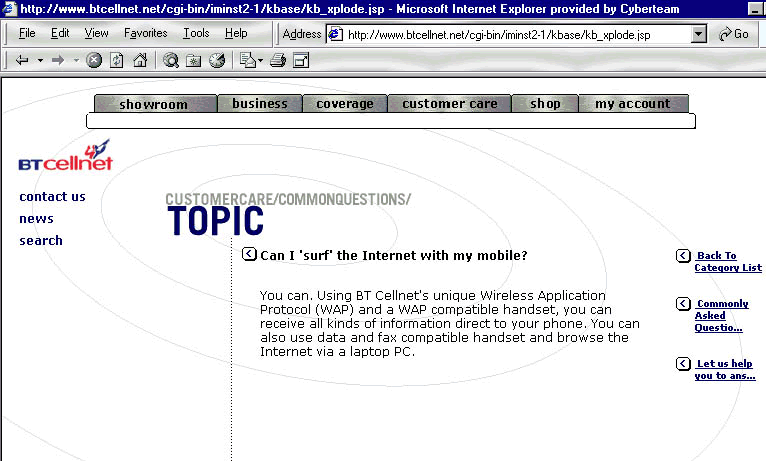Image resolution: width=766 pixels, height=461 pixels.
Task: Open the Favorites menu
Action: tap(146, 33)
